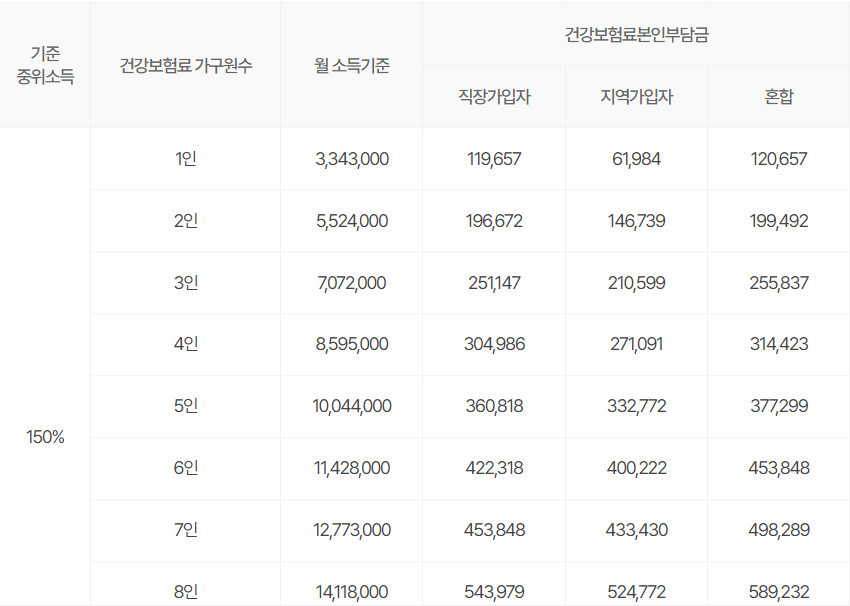Click 지역가입자 value 61,984
Screen dimensions: 850x606
tap(636, 159)
